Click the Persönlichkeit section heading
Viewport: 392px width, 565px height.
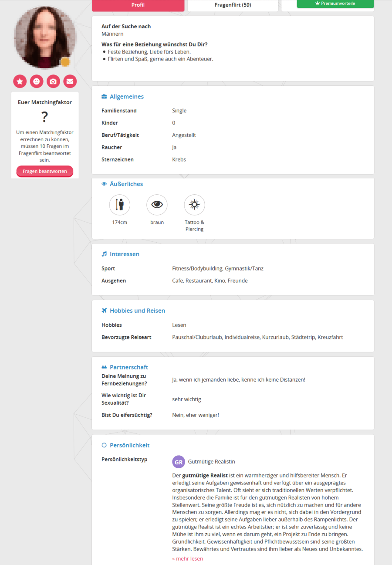pos(129,445)
